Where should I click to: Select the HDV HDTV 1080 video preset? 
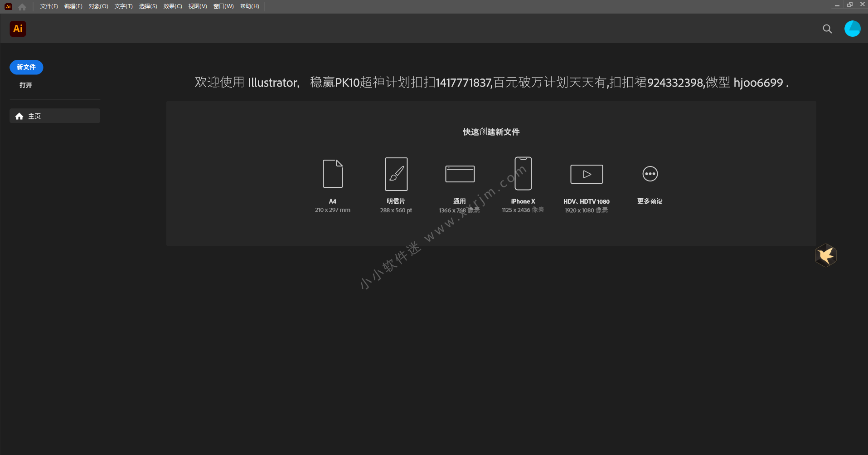click(x=587, y=174)
